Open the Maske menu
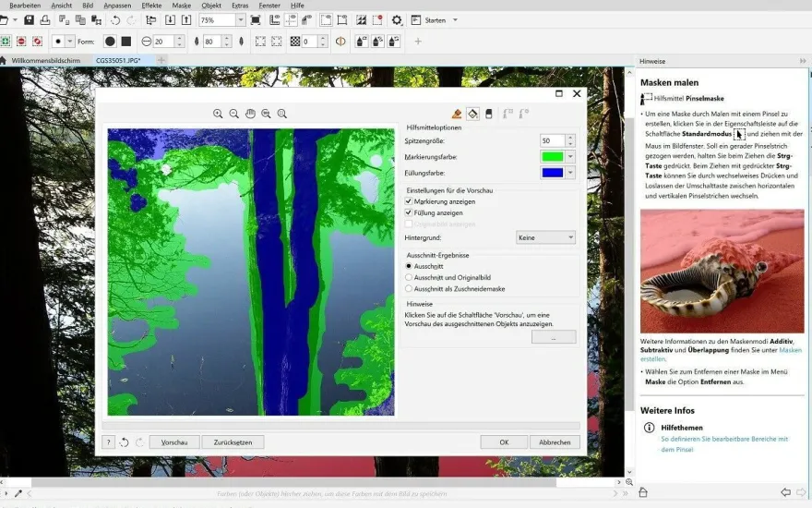The height and width of the screenshot is (508, 812). pos(181,6)
